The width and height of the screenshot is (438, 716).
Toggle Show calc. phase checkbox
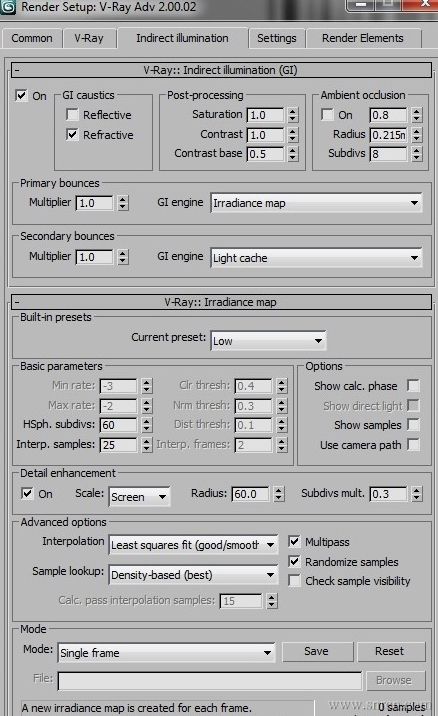[x=413, y=385]
